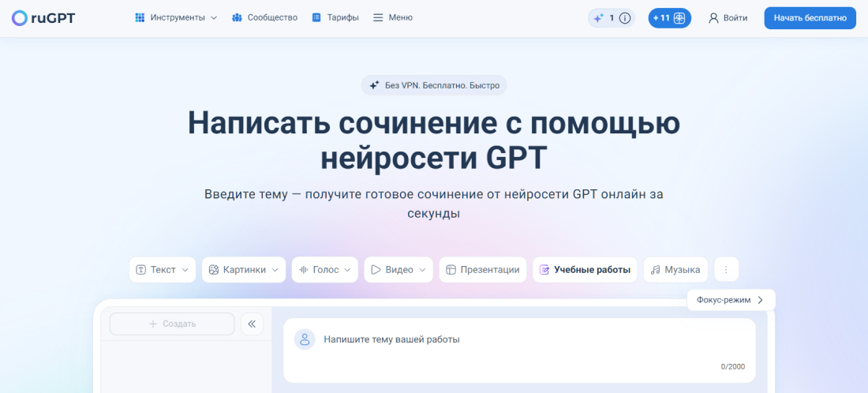Image resolution: width=868 pixels, height=393 pixels.
Task: Click the sparkle credits icon in header
Action: click(599, 18)
